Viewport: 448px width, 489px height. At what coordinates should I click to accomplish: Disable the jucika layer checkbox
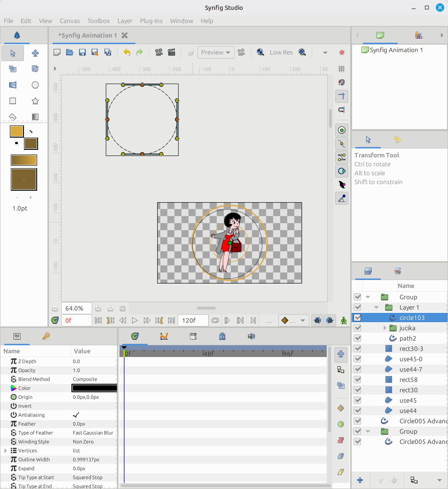coord(358,328)
